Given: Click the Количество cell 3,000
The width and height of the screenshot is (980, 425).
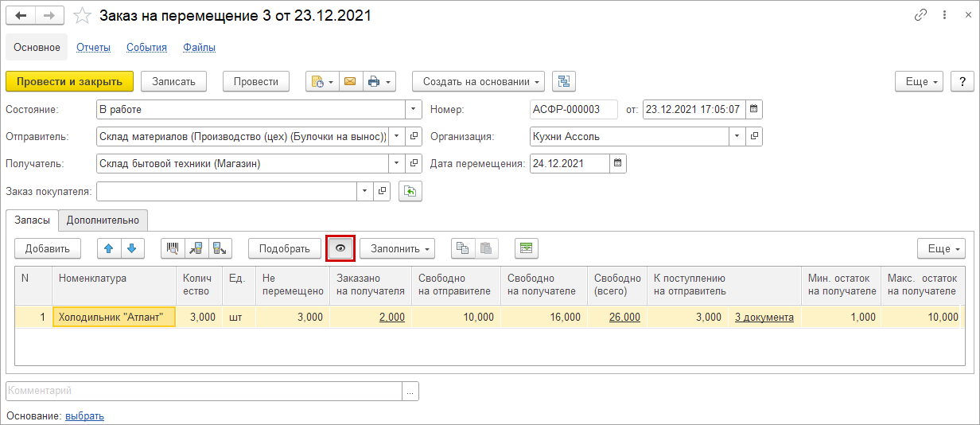Looking at the screenshot, I should click(199, 317).
